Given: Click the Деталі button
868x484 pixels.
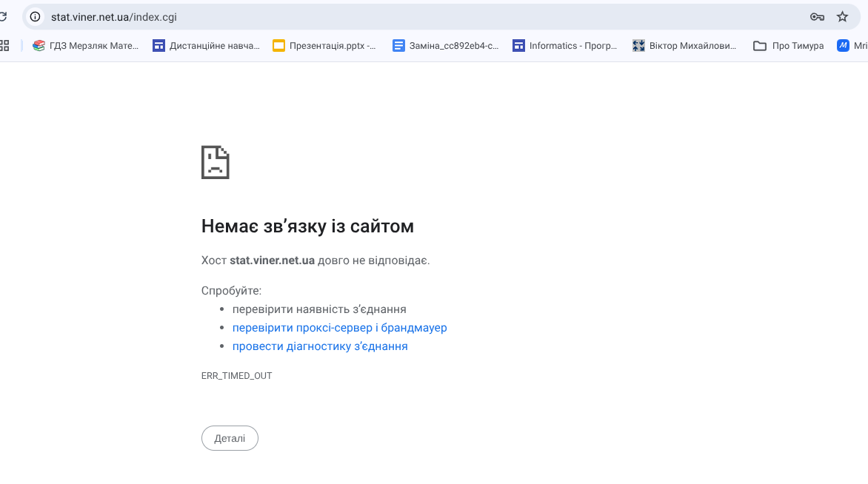Looking at the screenshot, I should coord(230,438).
